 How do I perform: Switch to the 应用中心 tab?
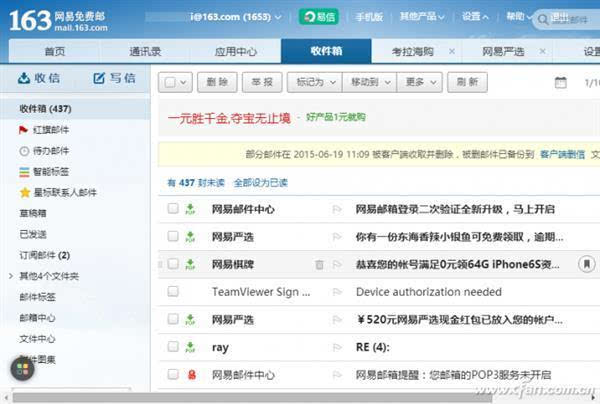point(235,51)
